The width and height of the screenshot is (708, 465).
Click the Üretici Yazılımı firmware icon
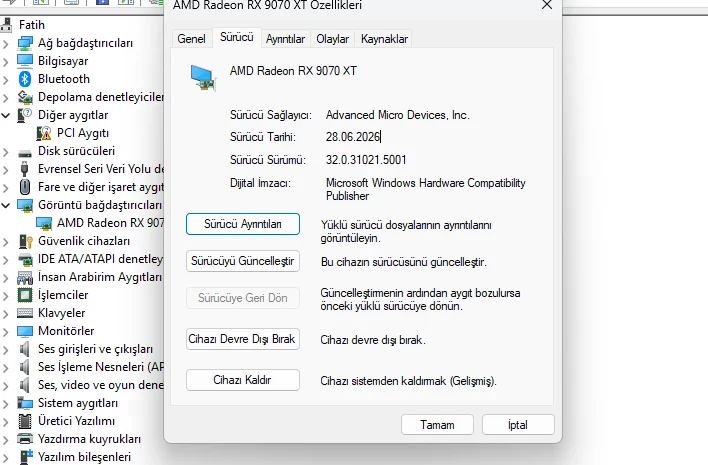coord(25,421)
